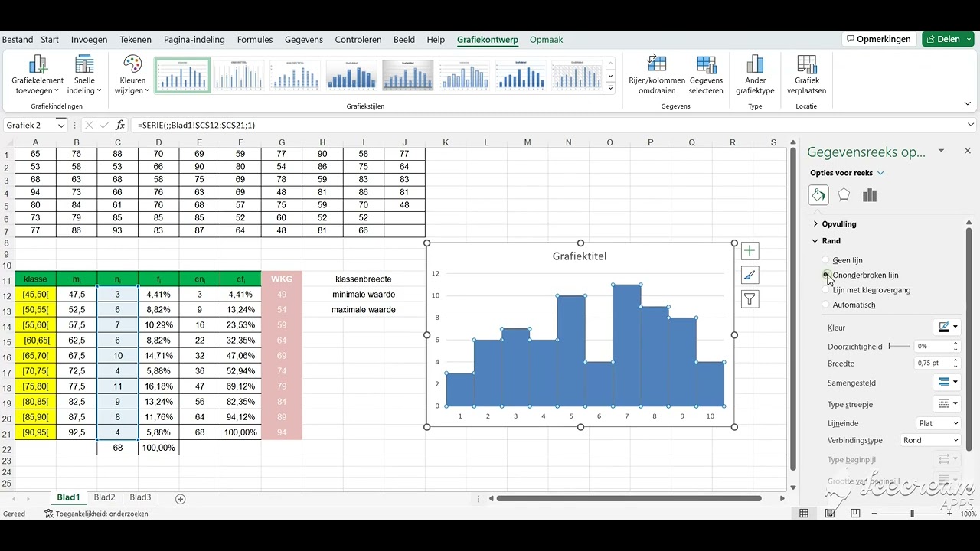The width and height of the screenshot is (980, 551).
Task: Collapse the ribbon with chevron
Action: point(968,104)
